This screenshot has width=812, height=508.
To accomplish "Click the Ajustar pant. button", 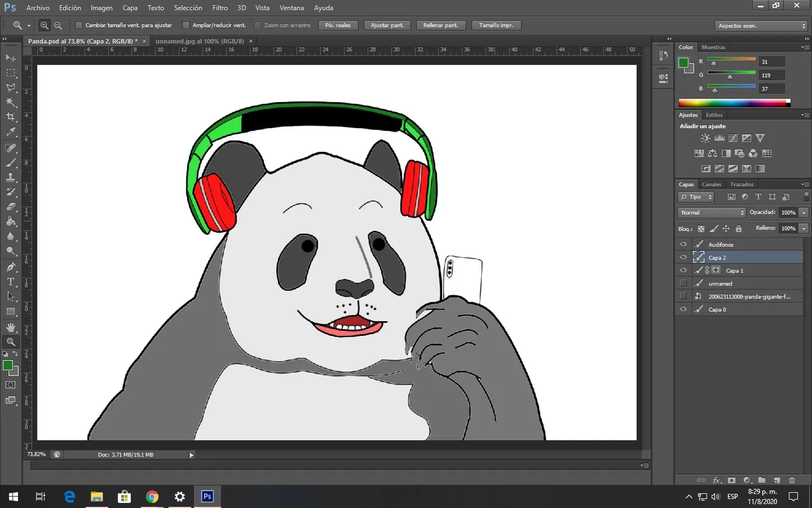I will tap(387, 25).
